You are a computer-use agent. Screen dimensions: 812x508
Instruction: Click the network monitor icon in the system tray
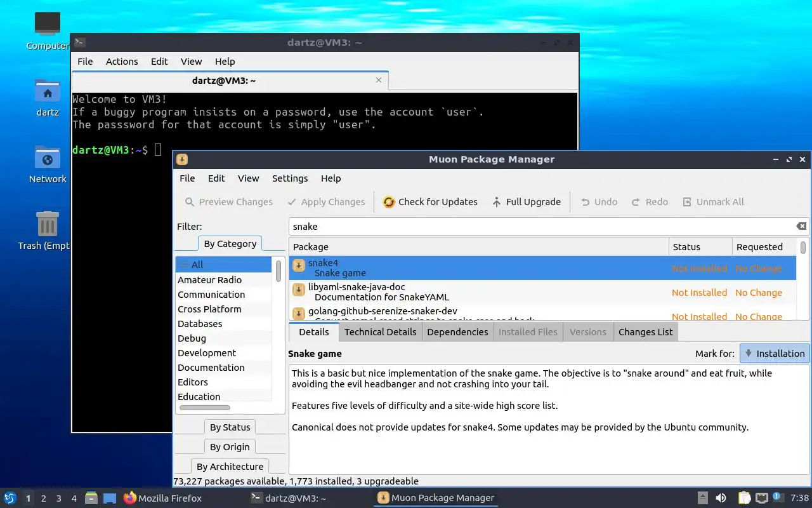762,498
